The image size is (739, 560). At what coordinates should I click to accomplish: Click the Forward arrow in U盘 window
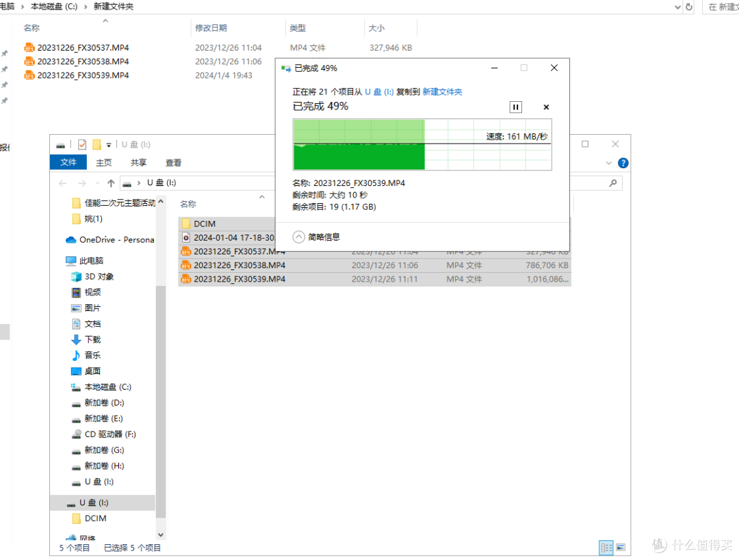pos(82,183)
